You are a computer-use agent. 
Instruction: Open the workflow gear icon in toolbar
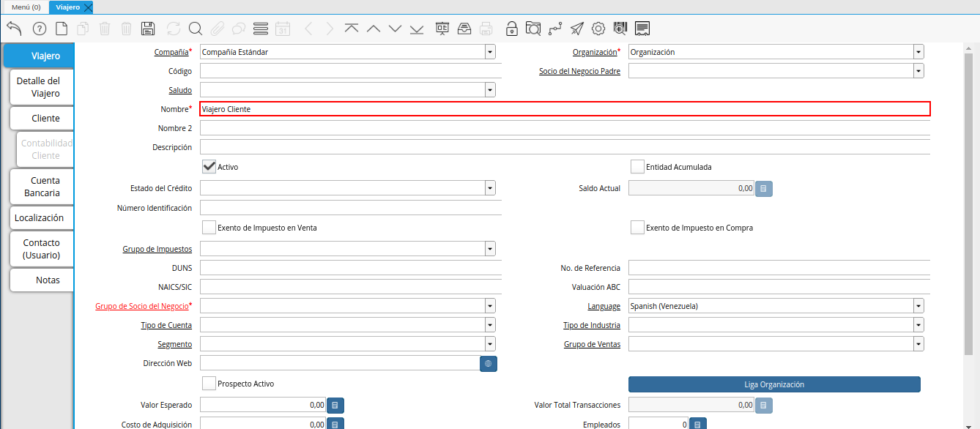pyautogui.click(x=598, y=29)
